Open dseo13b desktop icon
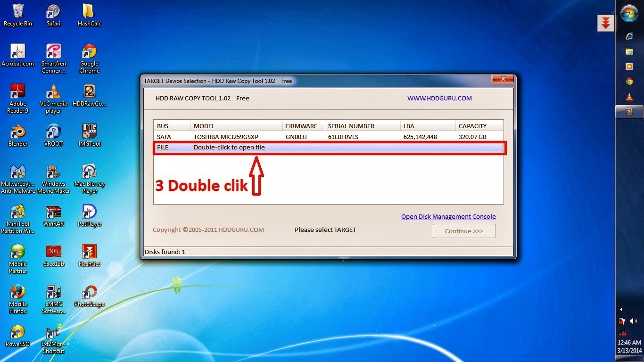This screenshot has height=362, width=644. [x=53, y=255]
